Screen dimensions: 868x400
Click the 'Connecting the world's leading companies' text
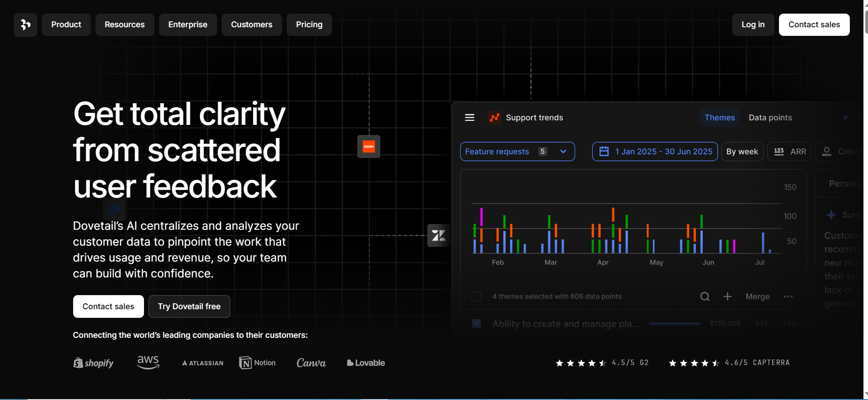pyautogui.click(x=190, y=335)
